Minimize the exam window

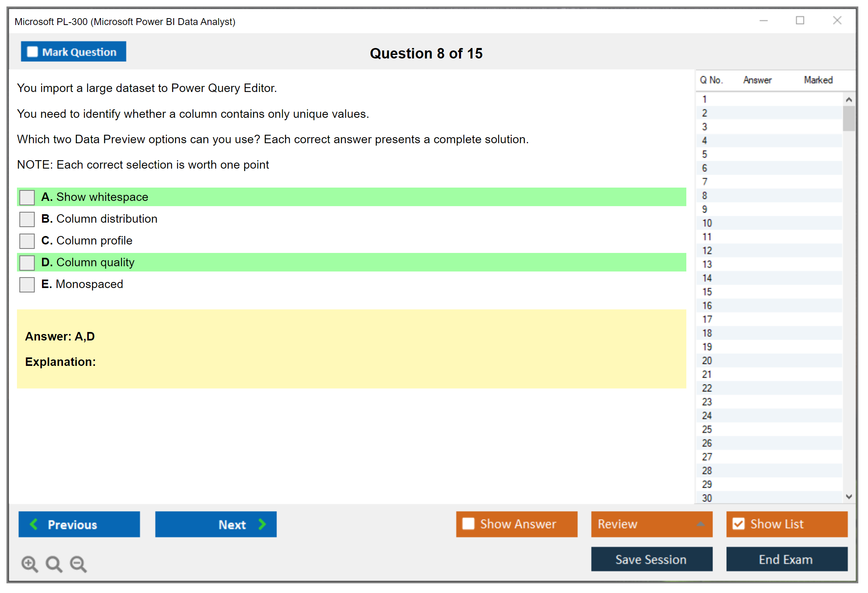click(x=763, y=21)
